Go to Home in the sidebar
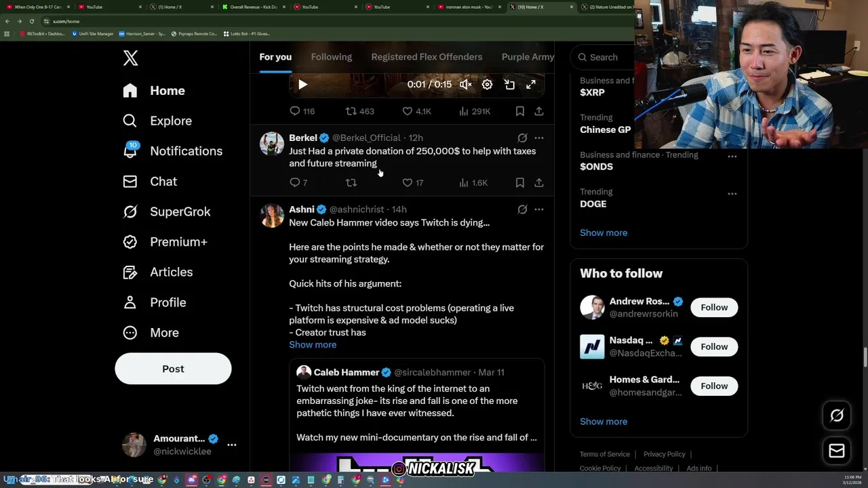The height and width of the screenshot is (488, 868). pyautogui.click(x=154, y=91)
